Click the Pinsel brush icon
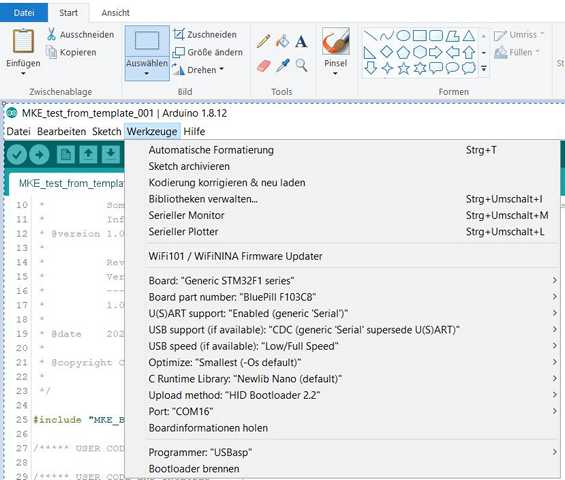Image resolution: width=565 pixels, height=480 pixels. 335,42
